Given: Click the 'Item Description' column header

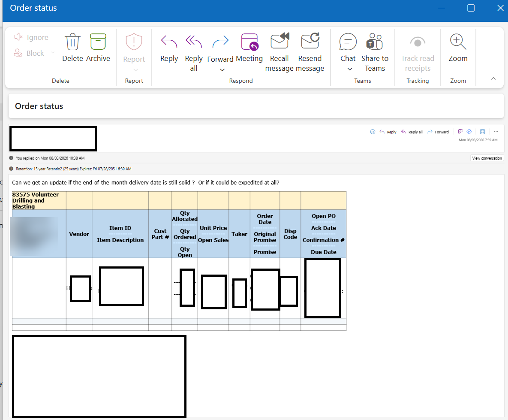Looking at the screenshot, I should [120, 240].
